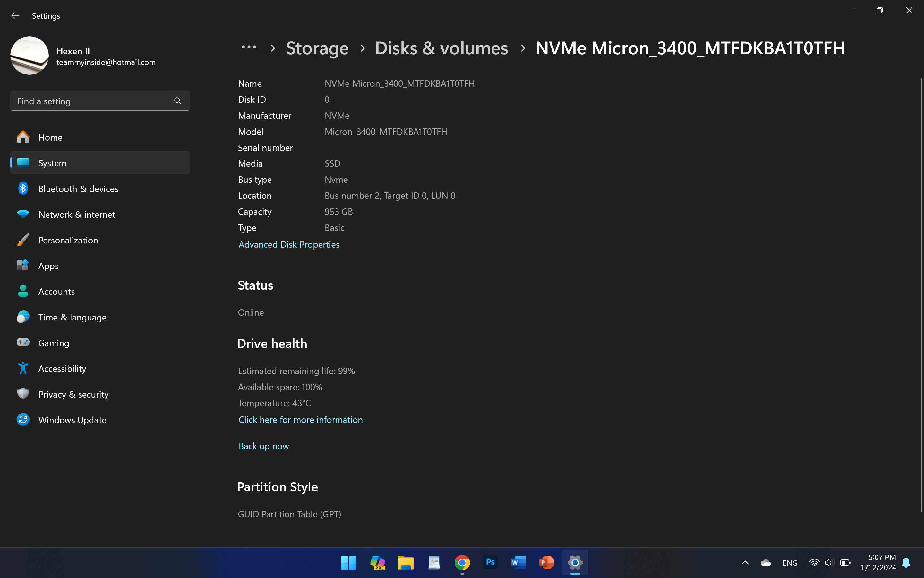Image resolution: width=924 pixels, height=578 pixels.
Task: Open notification bell in system tray
Action: click(x=906, y=563)
